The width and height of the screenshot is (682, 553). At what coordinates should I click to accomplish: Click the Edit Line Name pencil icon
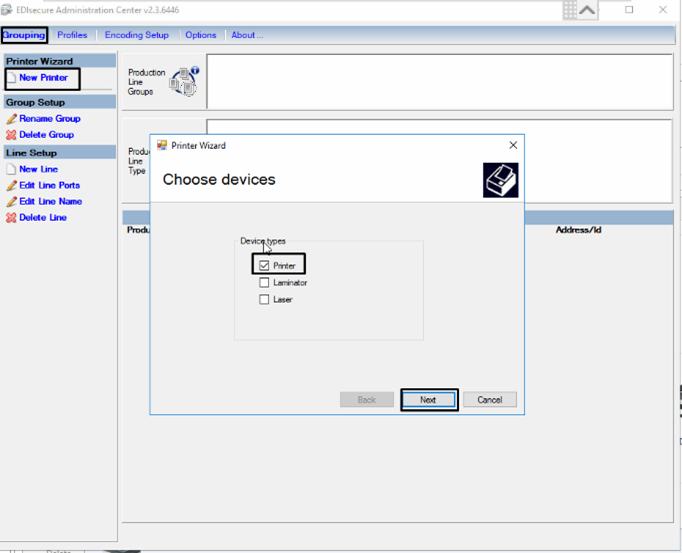pyautogui.click(x=11, y=202)
